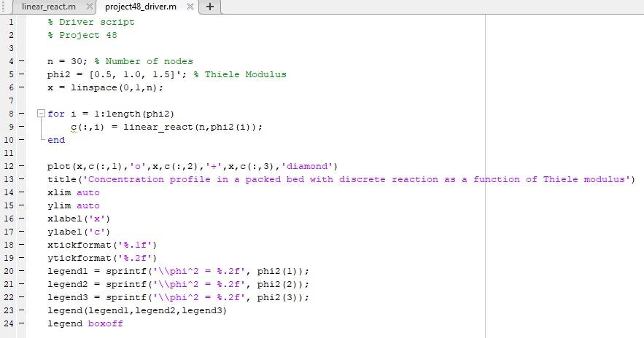644x338 pixels.
Task: Click ylabel('c') on line 17
Action: 79,232
